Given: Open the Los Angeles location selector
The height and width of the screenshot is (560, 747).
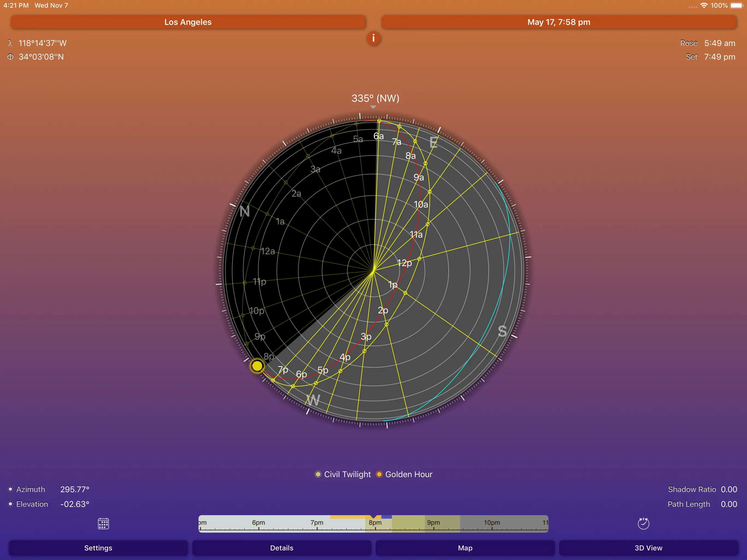Looking at the screenshot, I should pyautogui.click(x=188, y=22).
